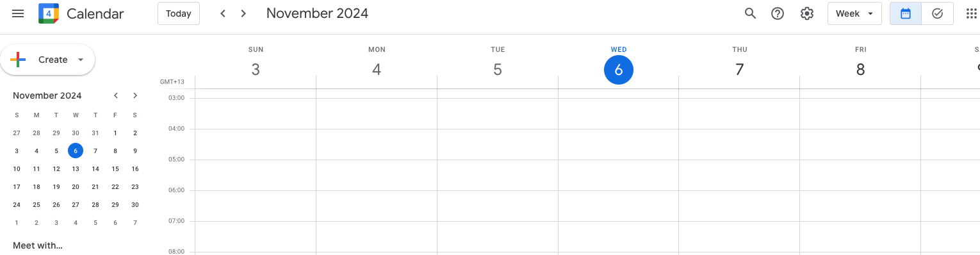Pick November 15 in mini calendar
This screenshot has height=255, width=980.
(115, 169)
